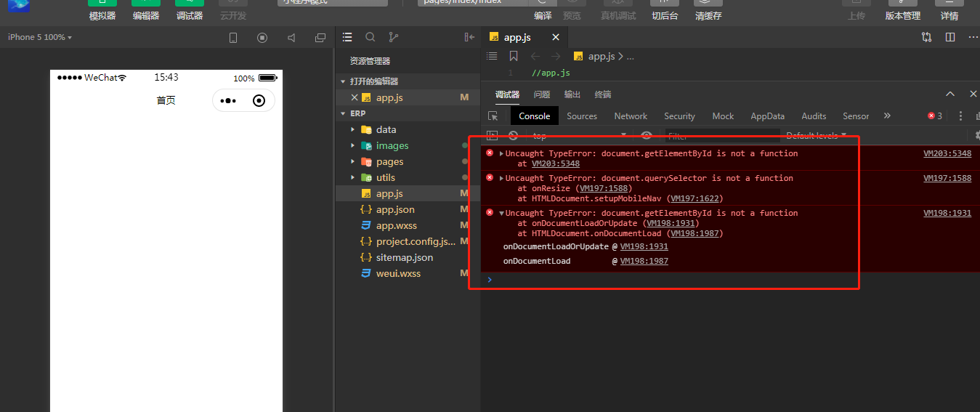Open VM197:1622 link in setupMobileNav line
This screenshot has height=412, width=980.
point(694,198)
